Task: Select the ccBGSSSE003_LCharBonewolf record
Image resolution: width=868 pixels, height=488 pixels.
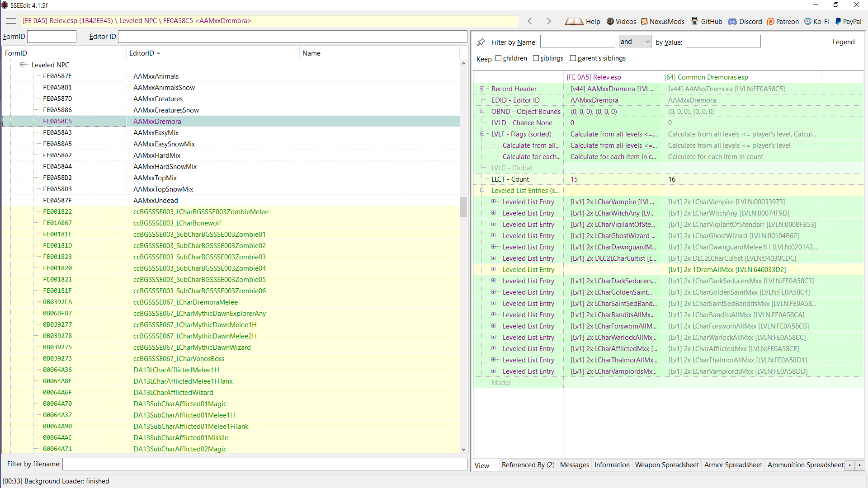Action: [231, 223]
